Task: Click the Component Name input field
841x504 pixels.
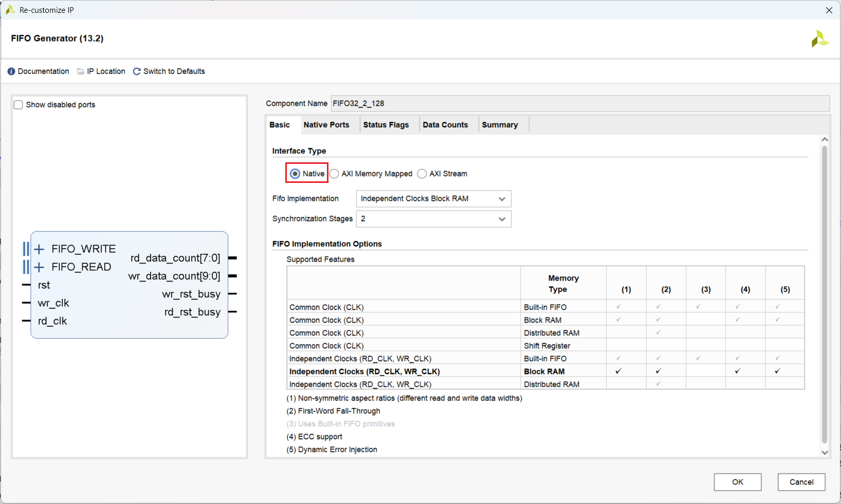Action: (579, 103)
